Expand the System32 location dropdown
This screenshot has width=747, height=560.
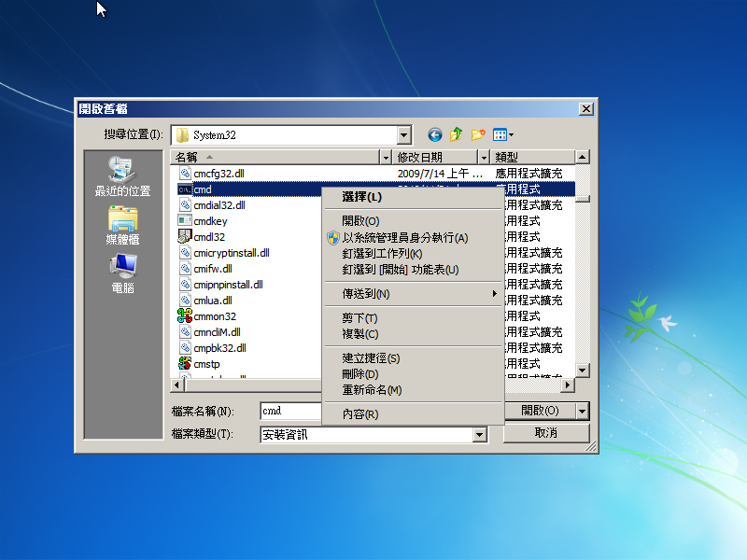pyautogui.click(x=404, y=135)
